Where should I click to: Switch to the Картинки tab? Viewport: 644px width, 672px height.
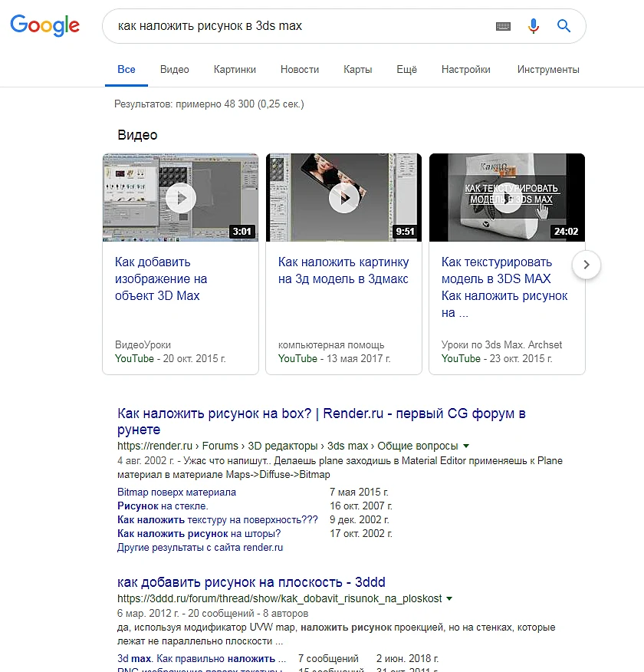click(235, 70)
